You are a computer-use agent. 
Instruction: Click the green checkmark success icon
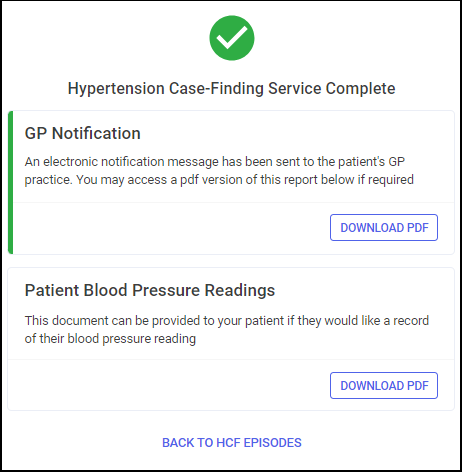tap(232, 38)
